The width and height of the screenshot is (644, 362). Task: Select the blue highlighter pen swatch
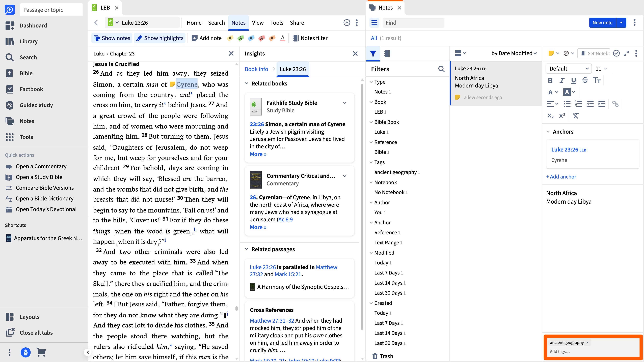251,38
